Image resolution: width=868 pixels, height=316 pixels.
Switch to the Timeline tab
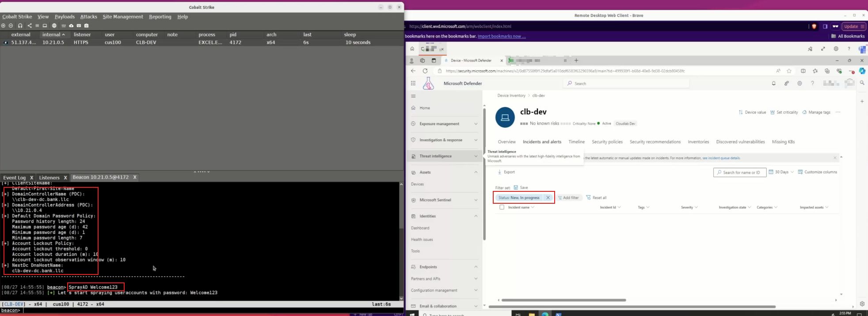(x=576, y=142)
